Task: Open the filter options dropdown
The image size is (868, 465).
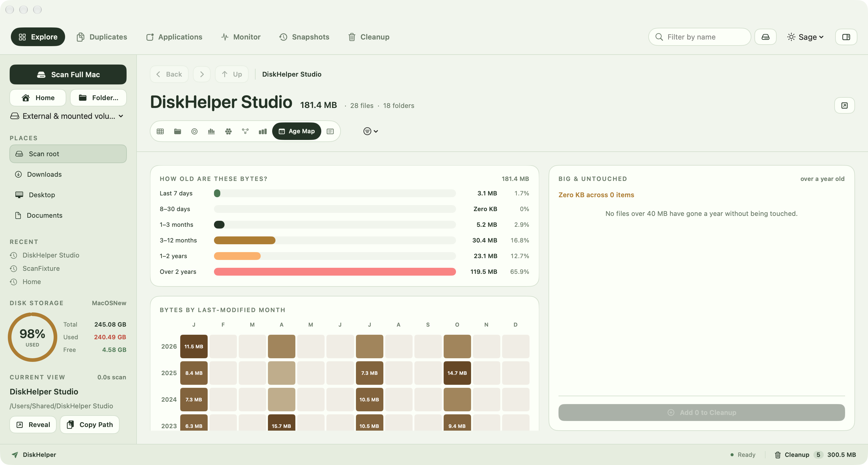Action: [371, 131]
